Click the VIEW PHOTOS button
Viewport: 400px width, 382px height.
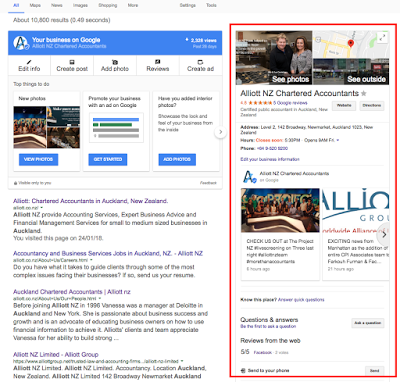tap(38, 159)
